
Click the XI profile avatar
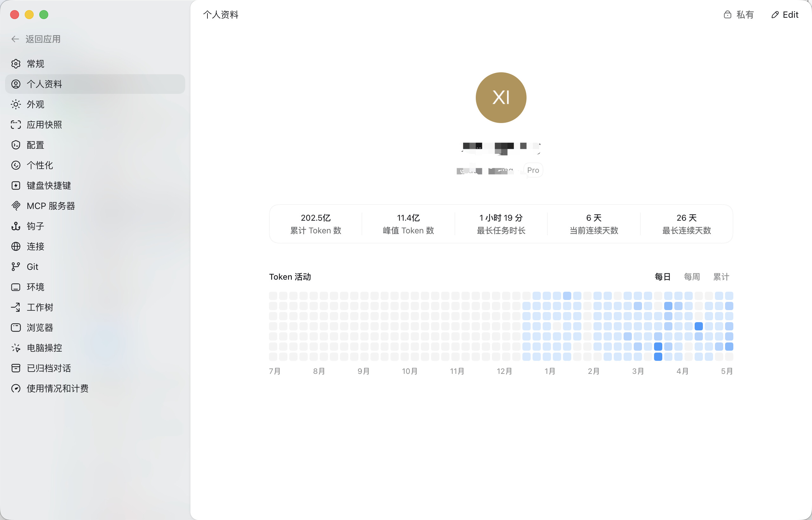501,98
